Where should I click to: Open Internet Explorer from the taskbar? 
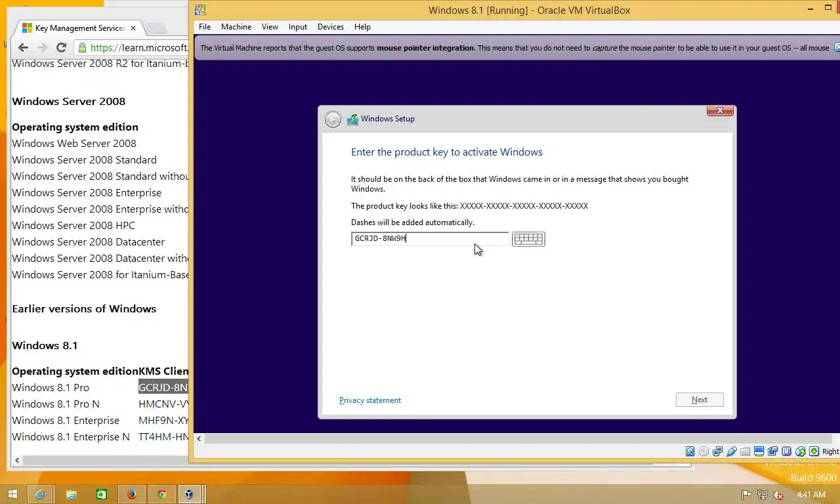point(40,494)
